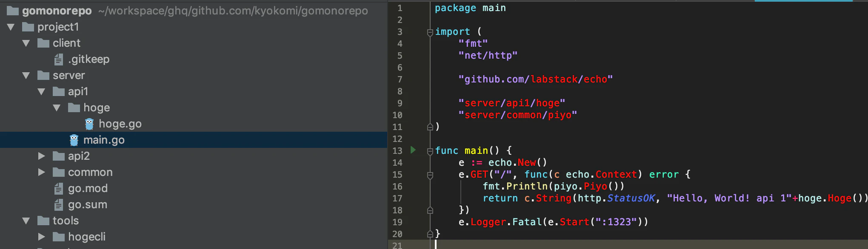
Task: Click the "net/http" import string
Action: pos(488,56)
